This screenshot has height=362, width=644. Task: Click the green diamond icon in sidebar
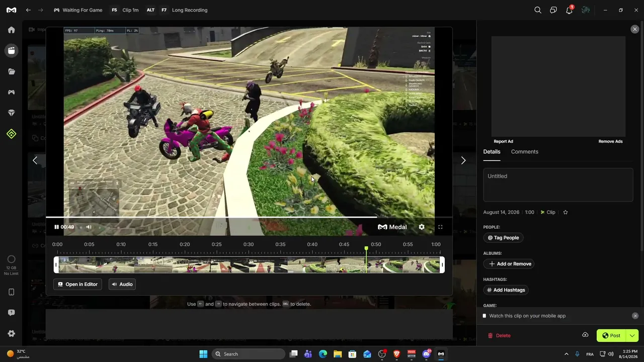pos(11,134)
